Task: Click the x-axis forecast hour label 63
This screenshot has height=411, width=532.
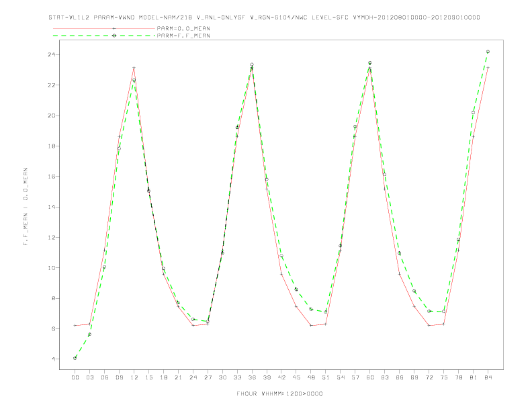Action: coord(385,377)
